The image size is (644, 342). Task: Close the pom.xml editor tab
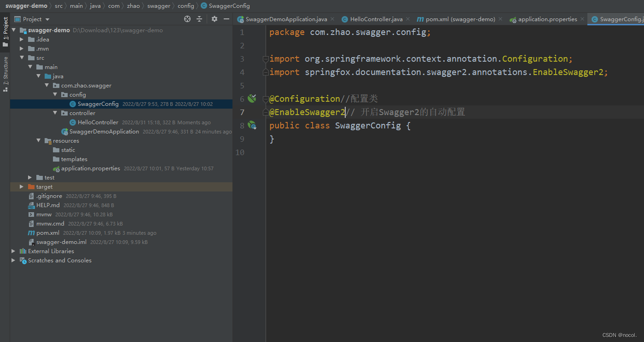pyautogui.click(x=501, y=19)
